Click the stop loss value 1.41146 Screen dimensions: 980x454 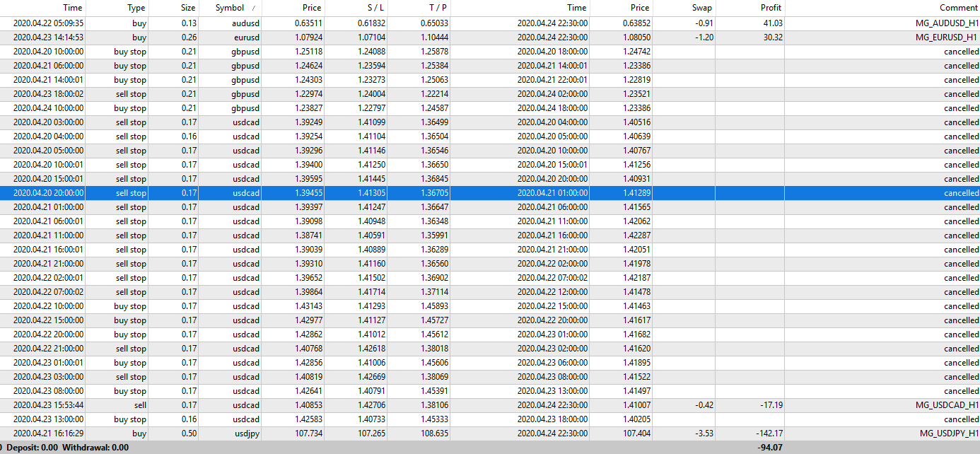pos(371,151)
